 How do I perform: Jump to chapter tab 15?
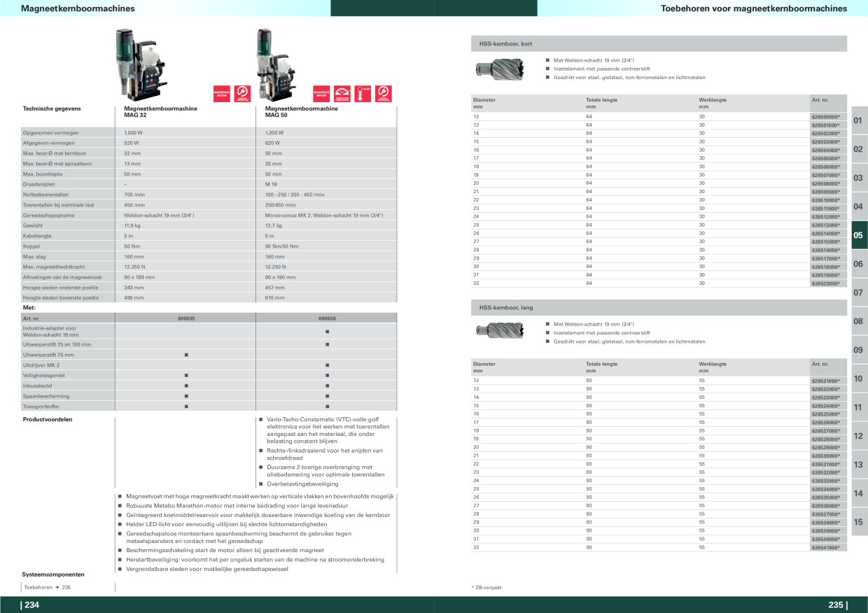858,522
